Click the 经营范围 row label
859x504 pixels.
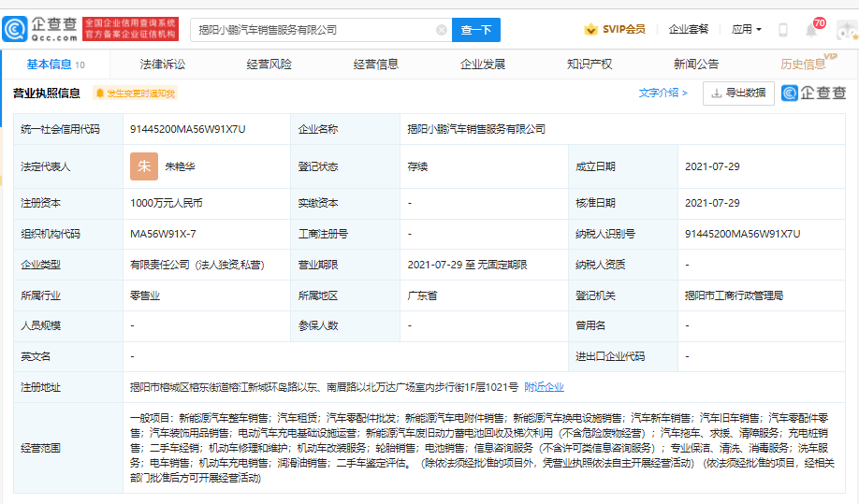[40, 448]
